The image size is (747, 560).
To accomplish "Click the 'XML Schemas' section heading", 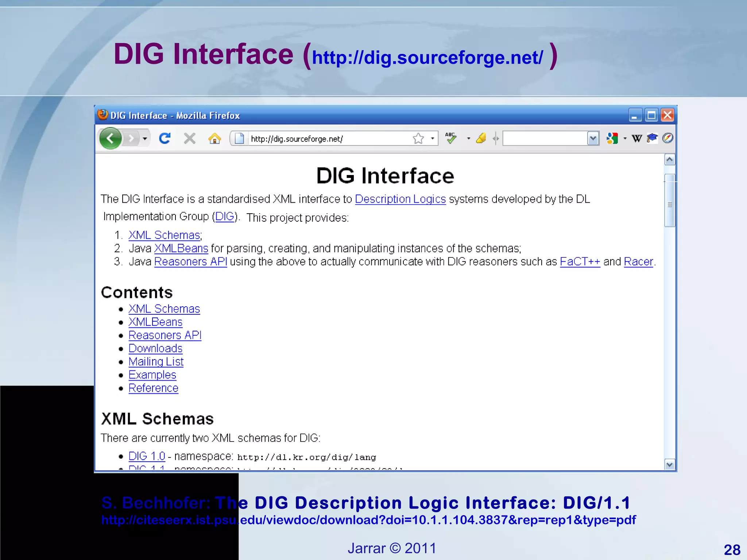I will (x=157, y=419).
